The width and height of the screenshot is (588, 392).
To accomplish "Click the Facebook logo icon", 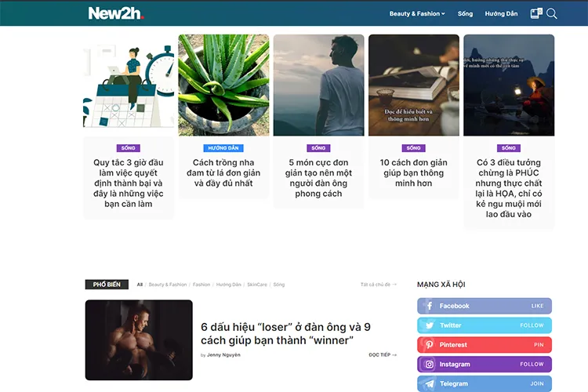I will click(x=430, y=306).
